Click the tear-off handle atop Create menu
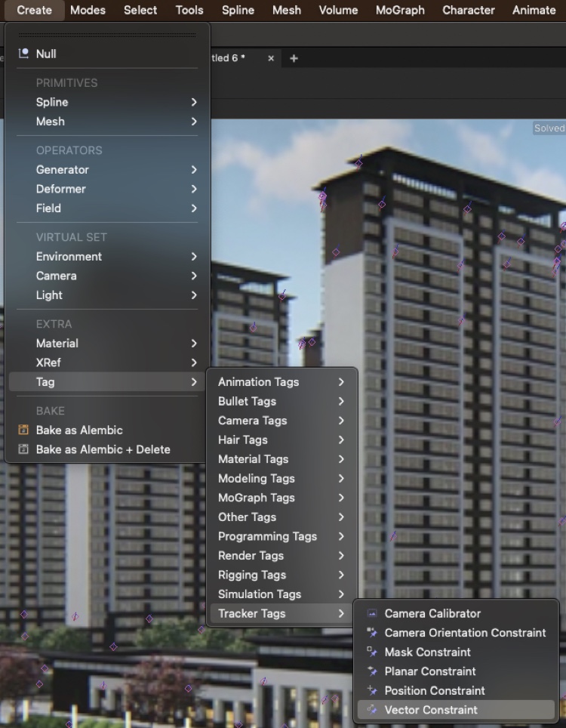 tap(107, 35)
